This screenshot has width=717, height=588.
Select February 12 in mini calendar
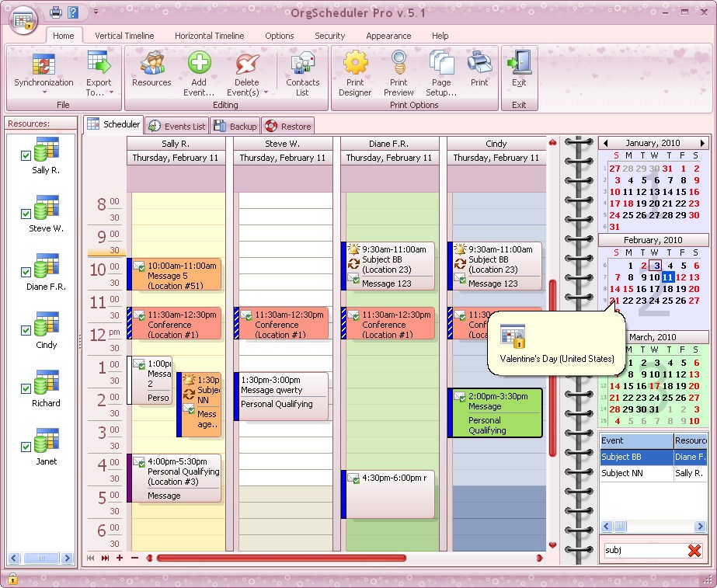pos(680,277)
